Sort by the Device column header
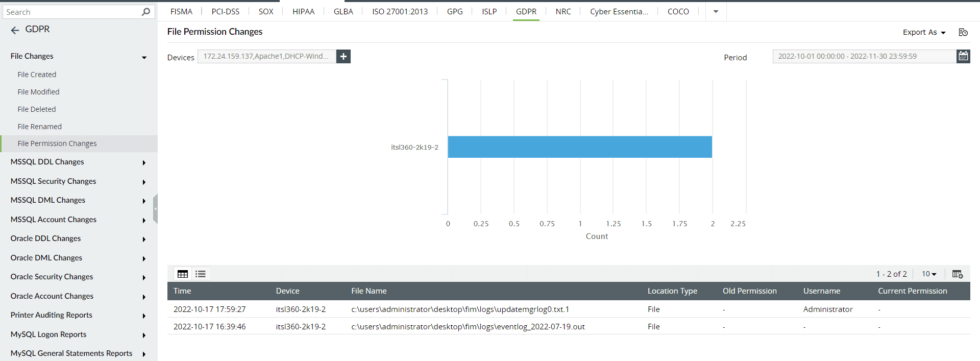 click(x=287, y=291)
